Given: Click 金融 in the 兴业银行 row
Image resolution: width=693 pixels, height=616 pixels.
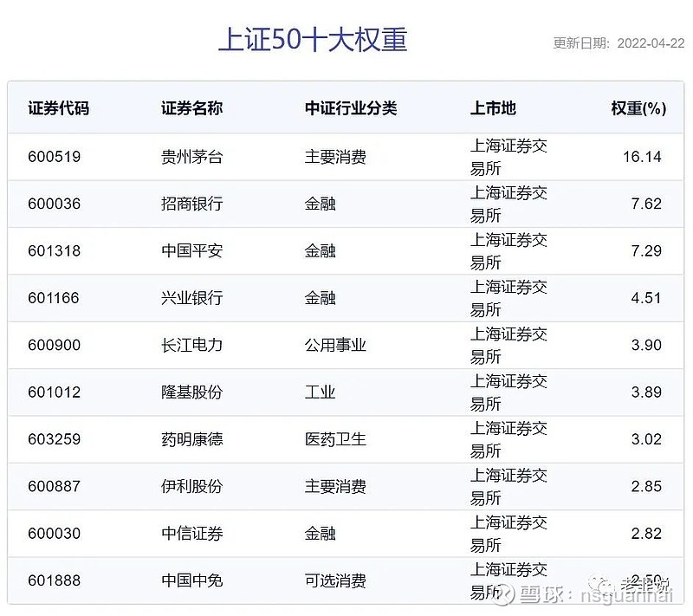Looking at the screenshot, I should point(320,298).
